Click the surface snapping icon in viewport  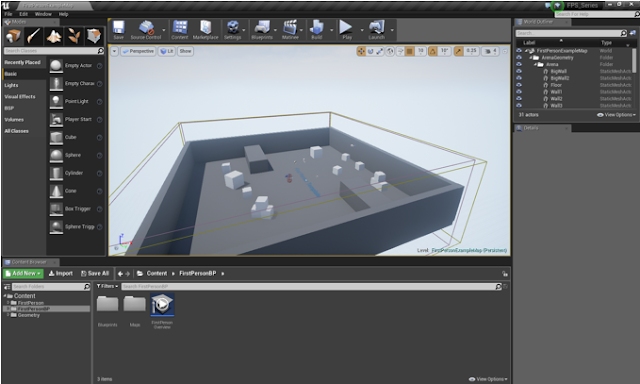pos(400,51)
